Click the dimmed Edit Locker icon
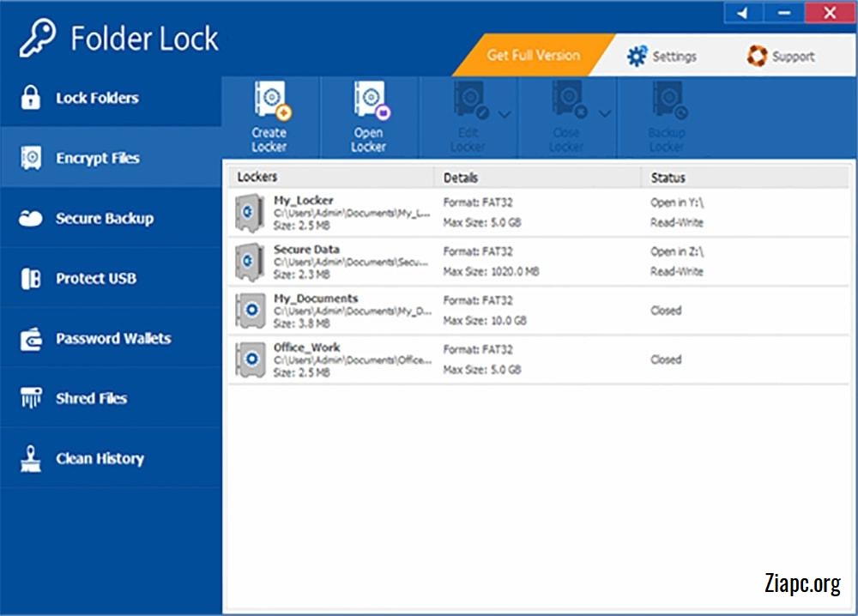 [470, 100]
